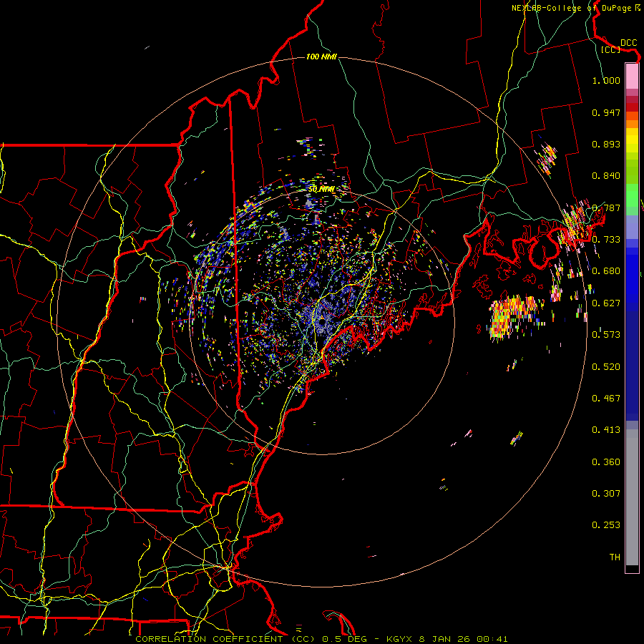
Task: Select the 0.733 scale value
Action: [x=606, y=240]
